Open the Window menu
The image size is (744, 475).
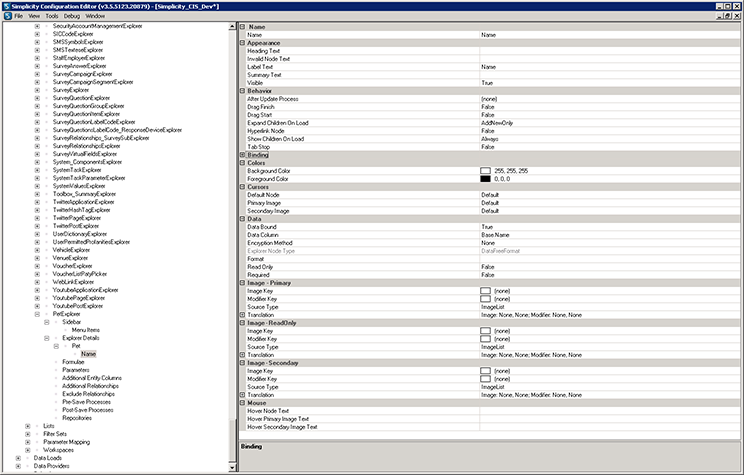[95, 16]
